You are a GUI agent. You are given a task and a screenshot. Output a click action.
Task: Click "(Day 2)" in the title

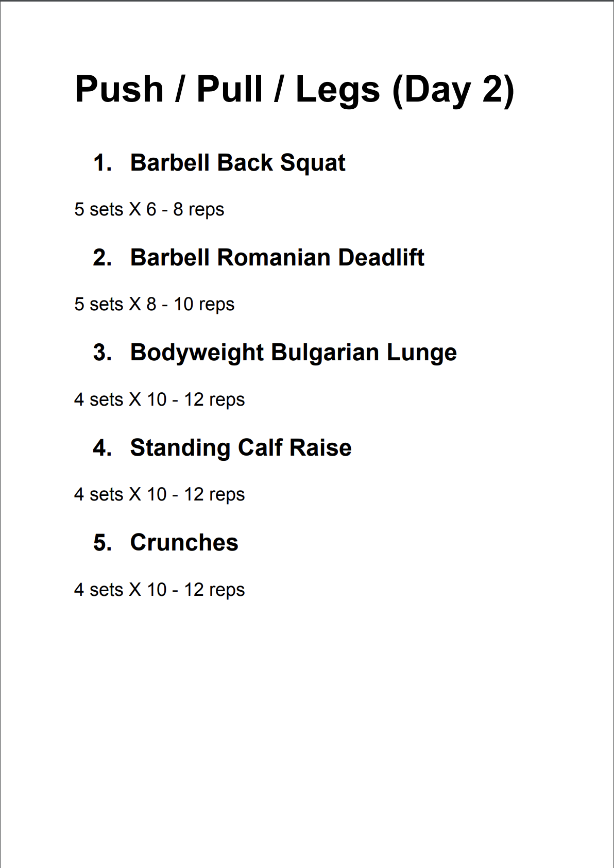tap(453, 90)
